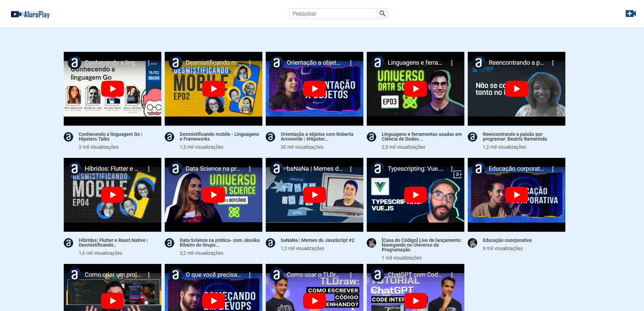Click Alura channel avatar on Orientação a objetos embed
Viewport: 644px width, 311px height.
(x=277, y=63)
